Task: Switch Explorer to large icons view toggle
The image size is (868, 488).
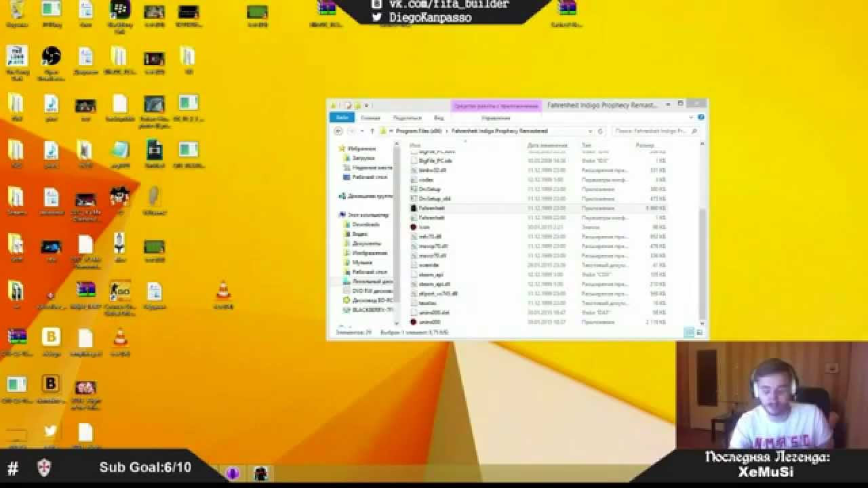Action: pyautogui.click(x=699, y=332)
